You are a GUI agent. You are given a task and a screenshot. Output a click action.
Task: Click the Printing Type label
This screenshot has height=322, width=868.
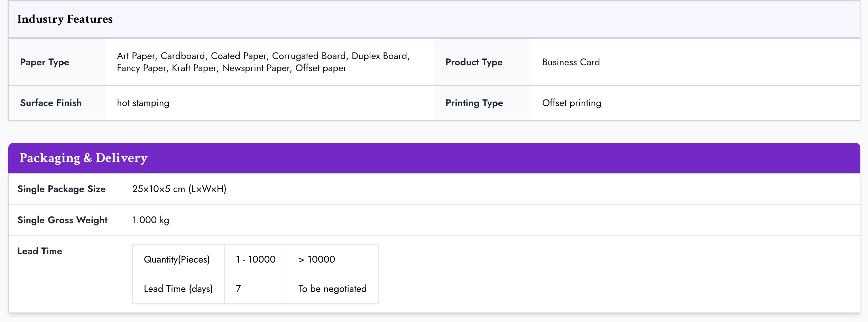point(474,103)
